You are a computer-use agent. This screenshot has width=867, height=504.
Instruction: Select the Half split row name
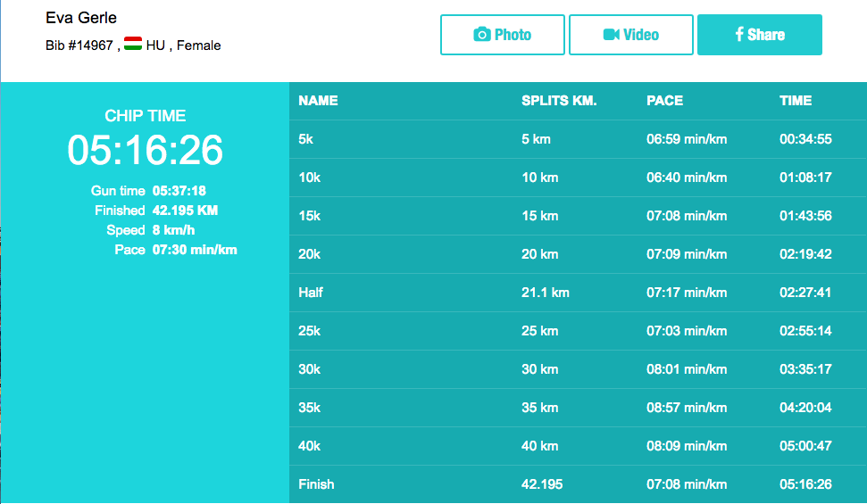311,293
